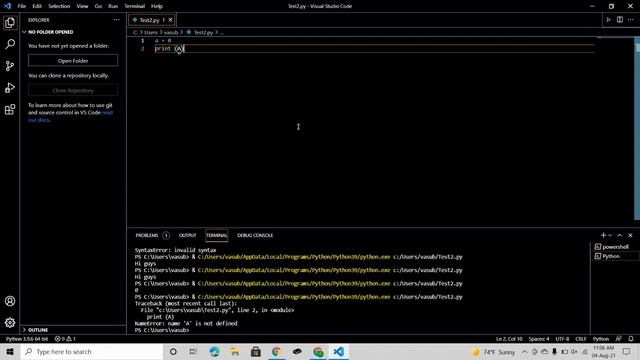
Task: Open editor More Actions ellipsis
Action: pyautogui.click(x=631, y=20)
